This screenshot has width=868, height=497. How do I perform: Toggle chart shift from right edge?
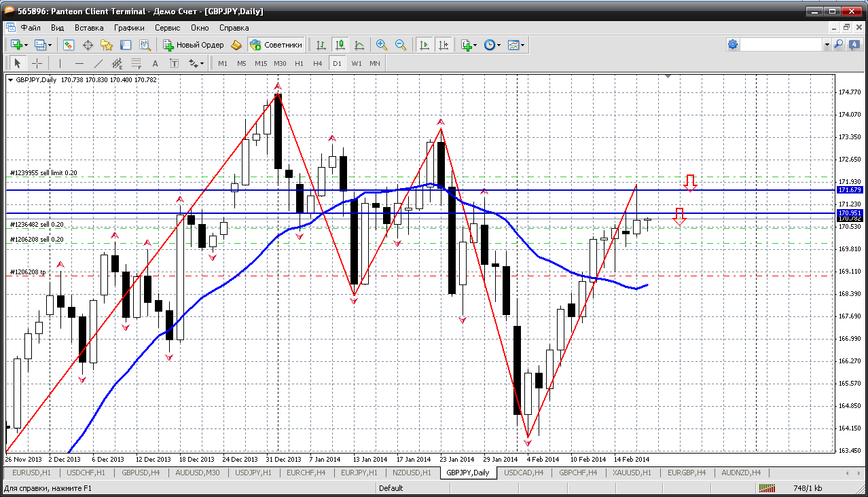coord(444,45)
